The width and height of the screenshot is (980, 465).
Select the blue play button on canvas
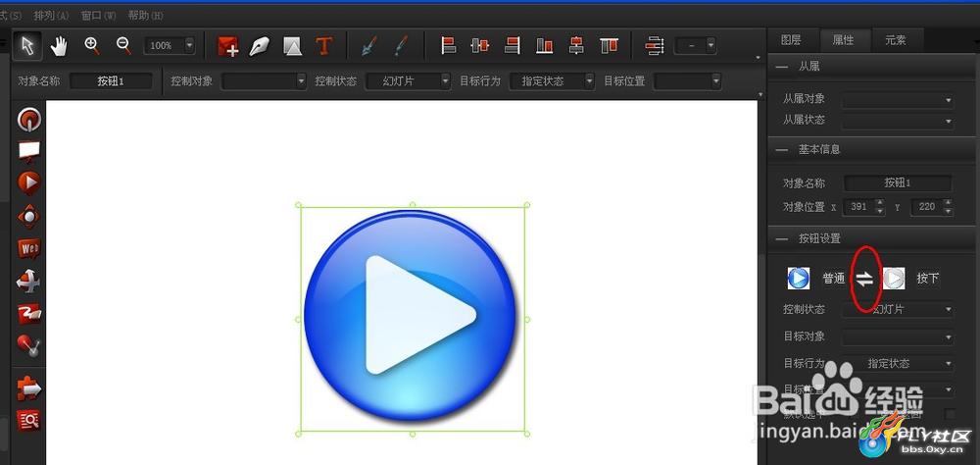[412, 316]
